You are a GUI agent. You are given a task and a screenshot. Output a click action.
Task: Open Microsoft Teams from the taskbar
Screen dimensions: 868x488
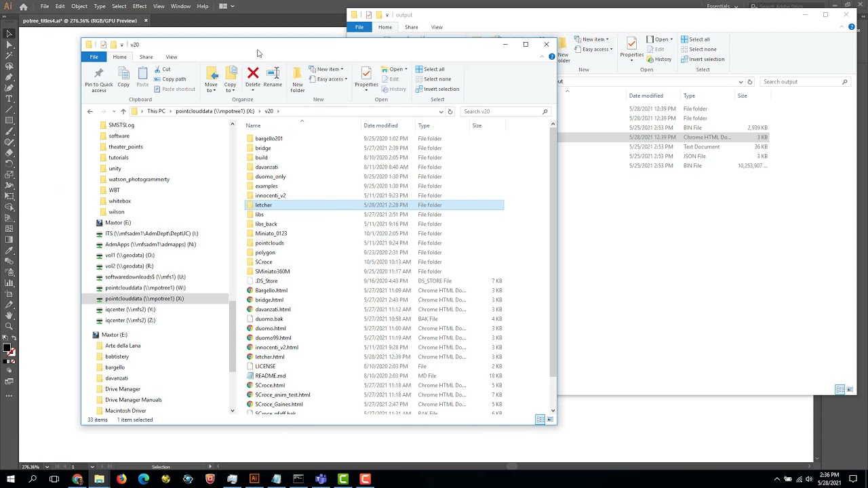pos(321,479)
